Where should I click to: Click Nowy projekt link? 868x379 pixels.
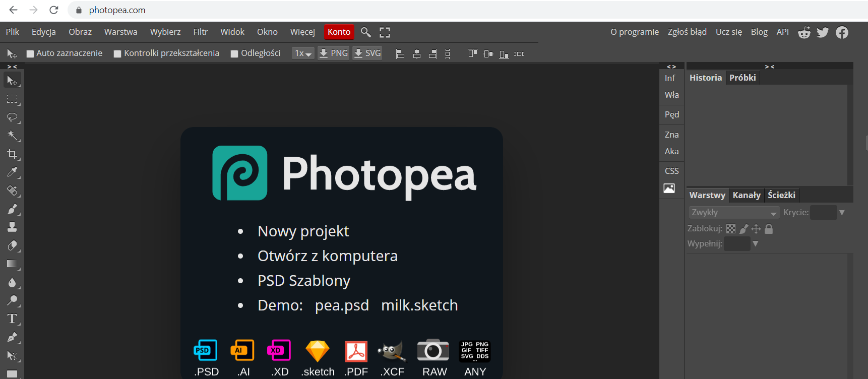coord(303,231)
